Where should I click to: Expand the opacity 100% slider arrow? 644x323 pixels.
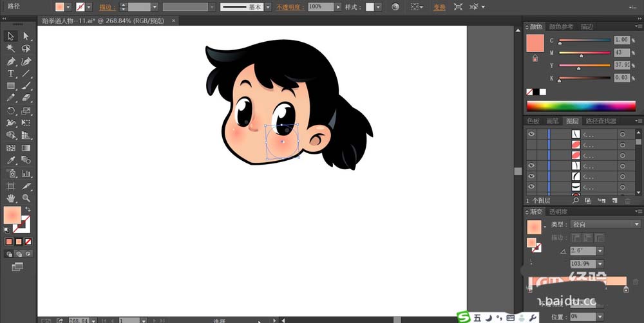pyautogui.click(x=338, y=7)
